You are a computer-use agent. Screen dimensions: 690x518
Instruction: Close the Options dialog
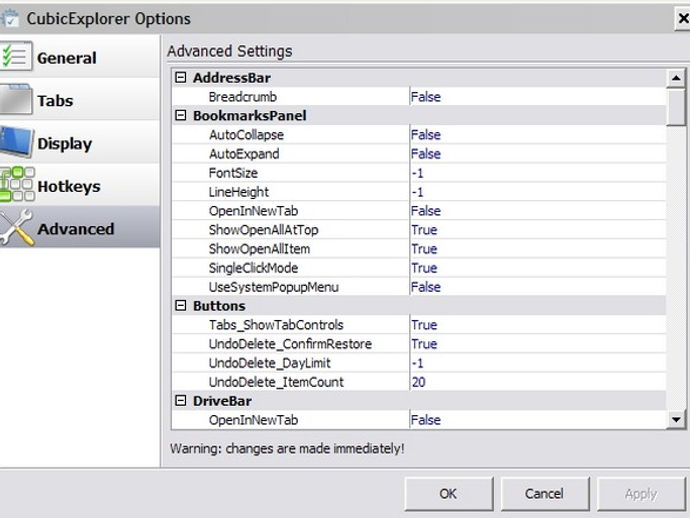[x=683, y=18]
